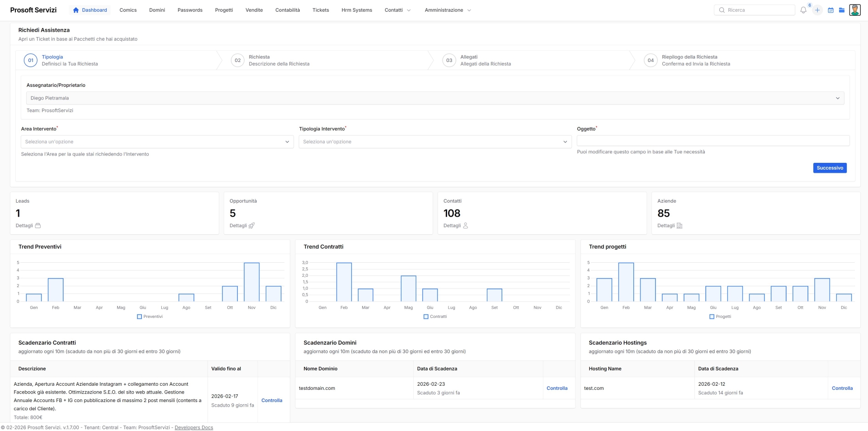Click the Oggetto input field
This screenshot has width=868, height=431.
tap(713, 141)
